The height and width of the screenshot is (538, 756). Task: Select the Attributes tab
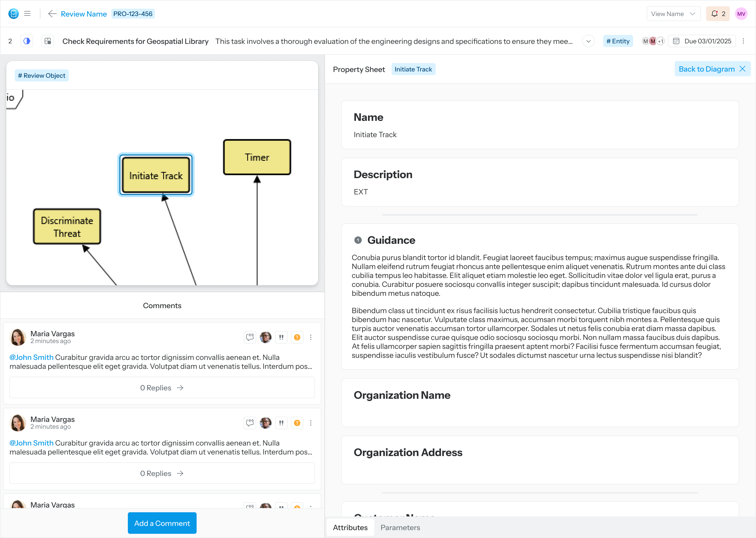click(350, 527)
